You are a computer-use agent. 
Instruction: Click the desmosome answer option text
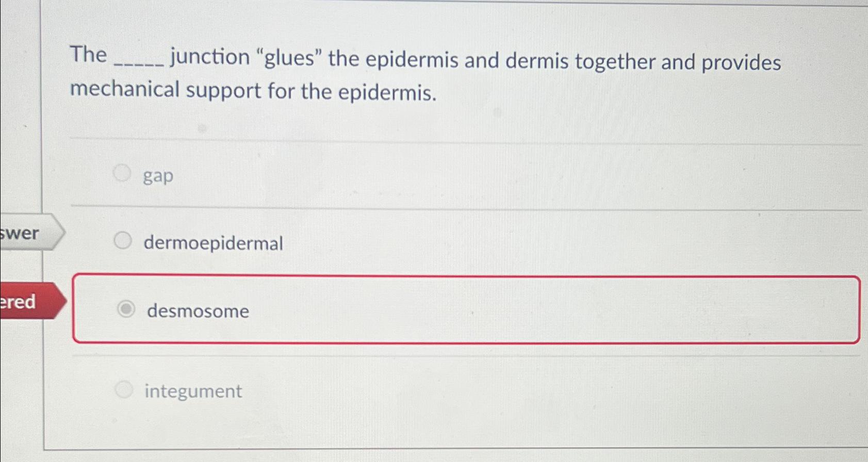tap(198, 311)
